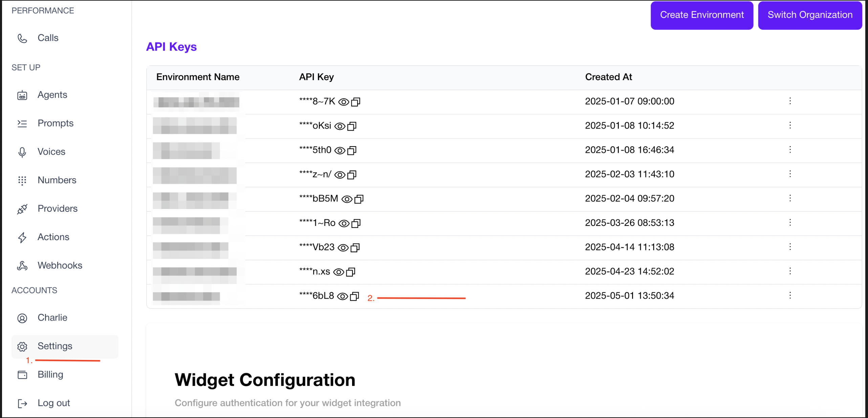Reveal the ****8~7K key with eye icon
This screenshot has width=868, height=418.
[x=344, y=102]
